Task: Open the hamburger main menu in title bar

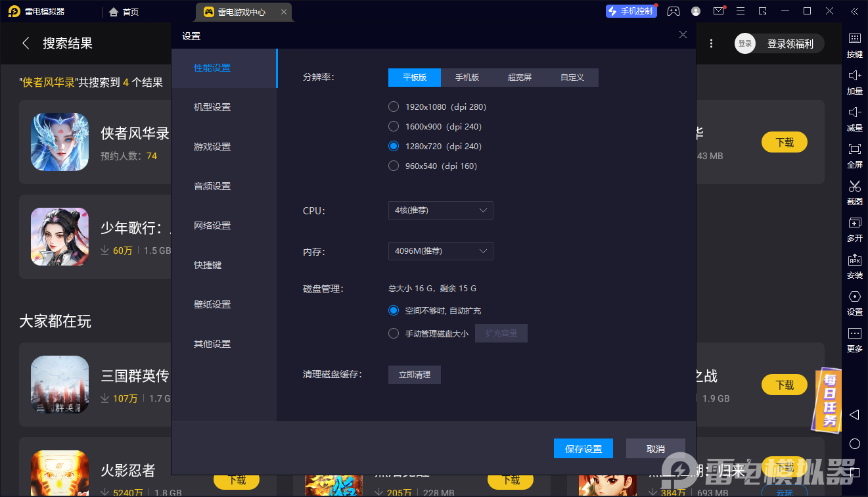Action: 741,11
